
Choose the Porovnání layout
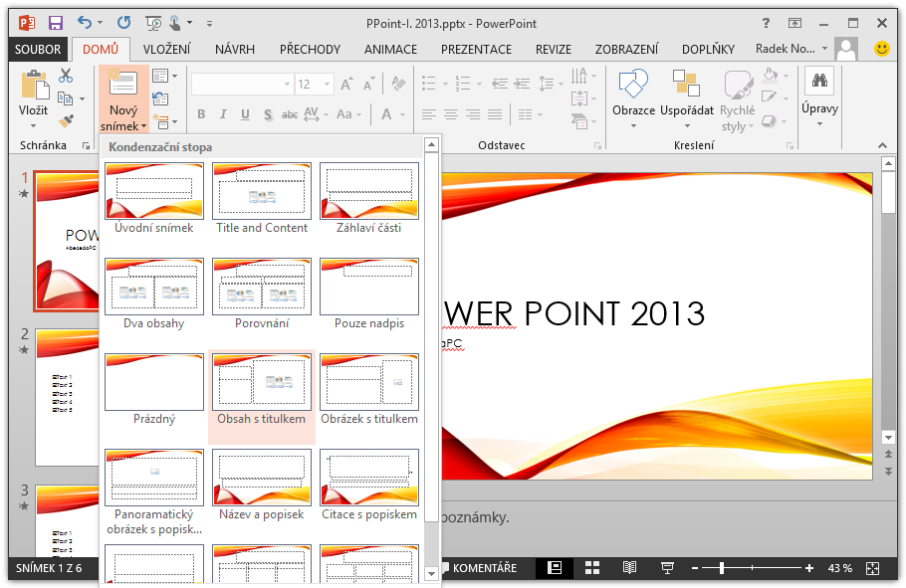pos(262,294)
